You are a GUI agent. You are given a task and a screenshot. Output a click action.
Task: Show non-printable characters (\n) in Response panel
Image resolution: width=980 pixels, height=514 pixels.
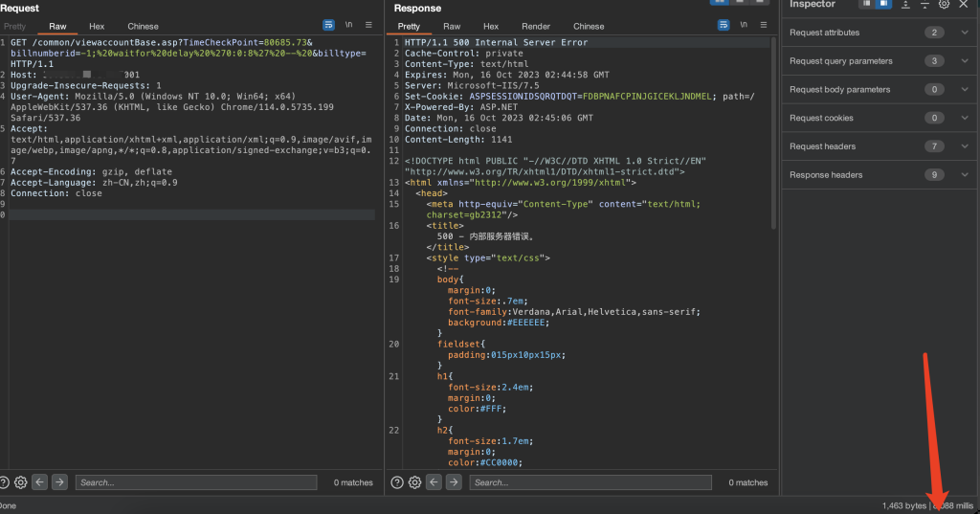744,25
